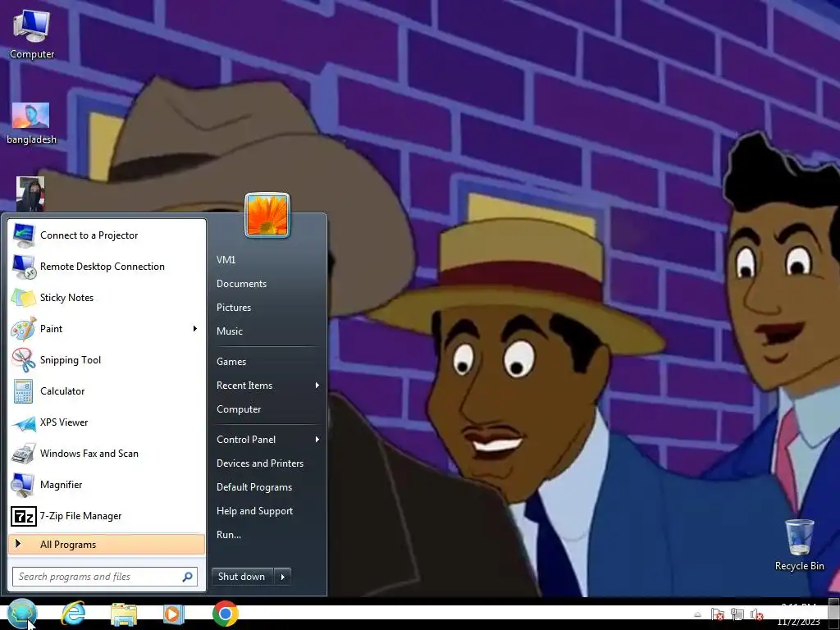
Task: Open Default Programs
Action: click(254, 487)
